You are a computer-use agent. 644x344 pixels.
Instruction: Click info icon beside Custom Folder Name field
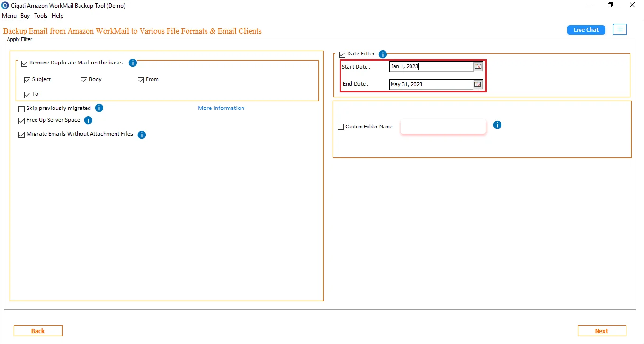tap(497, 125)
